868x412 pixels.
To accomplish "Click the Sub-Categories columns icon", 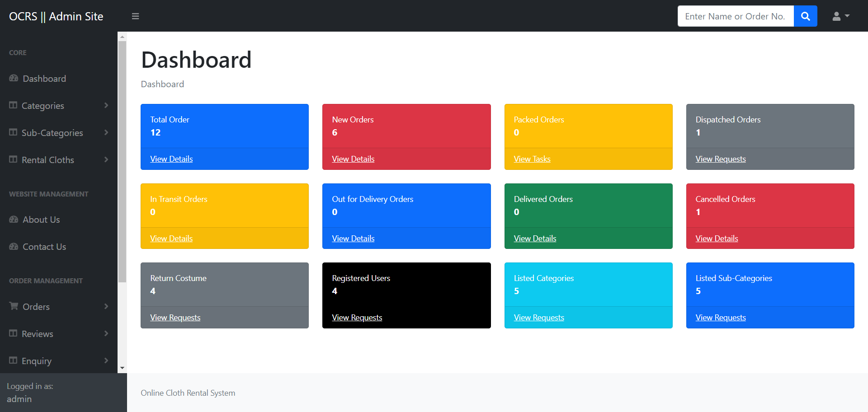I will pos(13,132).
